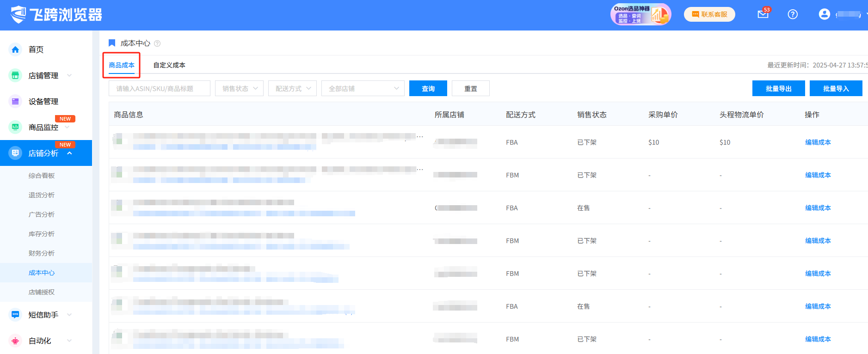Click the user avatar icon
The height and width of the screenshot is (354, 868).
click(824, 14)
